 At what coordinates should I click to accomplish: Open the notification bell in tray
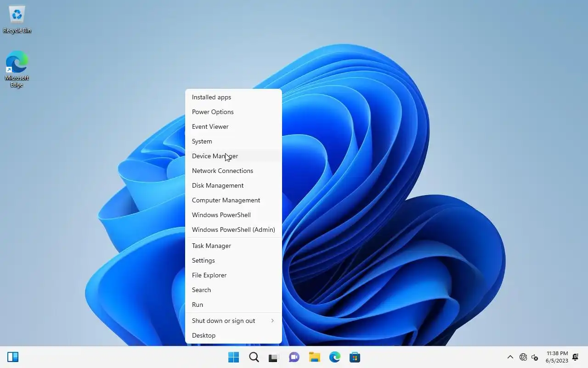(x=575, y=357)
